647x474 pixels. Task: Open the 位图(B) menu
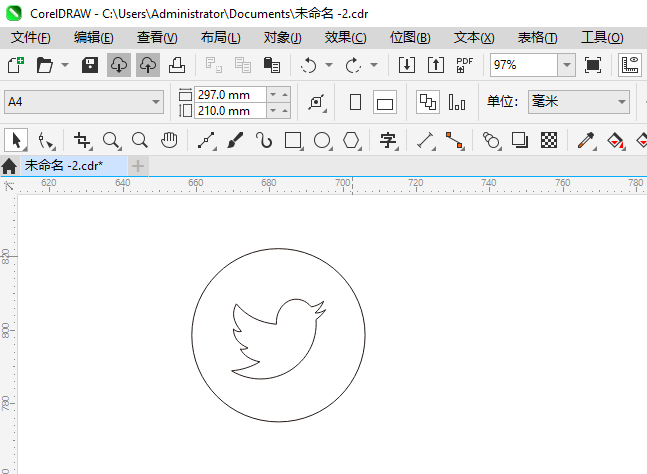(410, 38)
